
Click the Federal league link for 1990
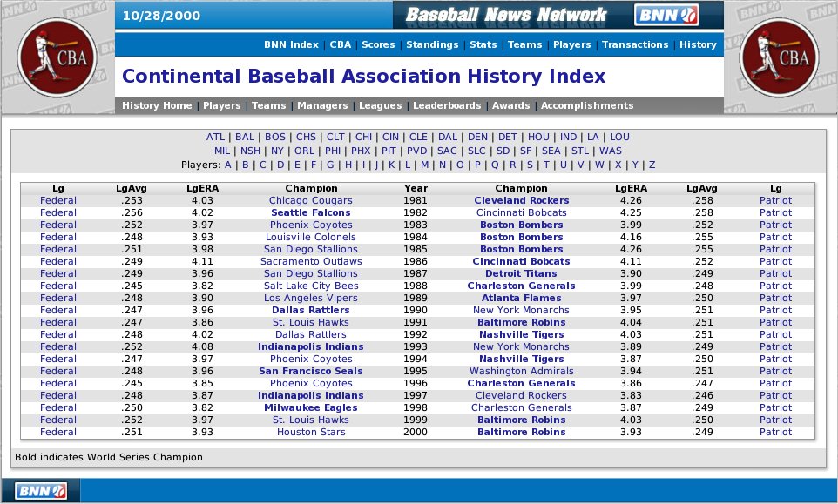(57, 310)
